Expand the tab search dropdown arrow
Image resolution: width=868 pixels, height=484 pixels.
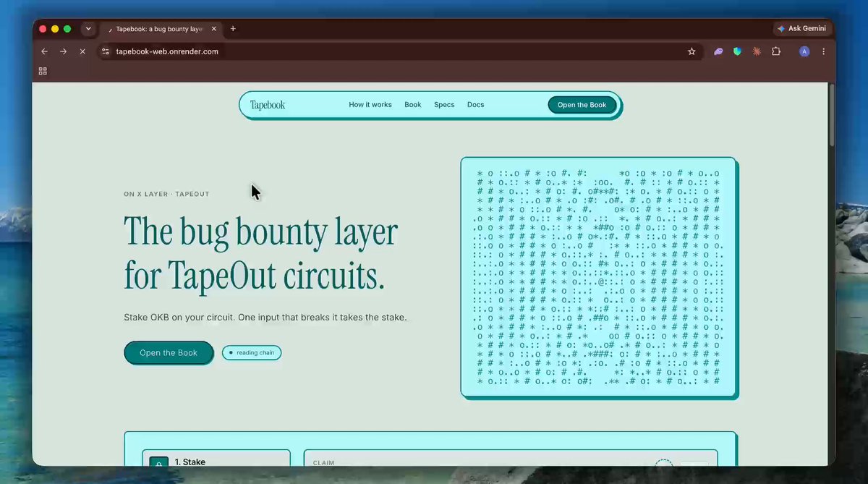pyautogui.click(x=88, y=29)
